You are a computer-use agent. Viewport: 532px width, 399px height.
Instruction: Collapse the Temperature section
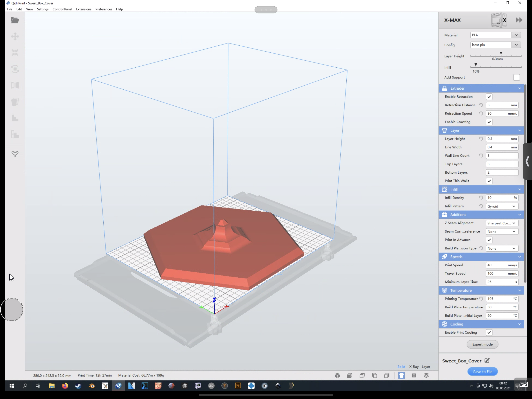520,290
